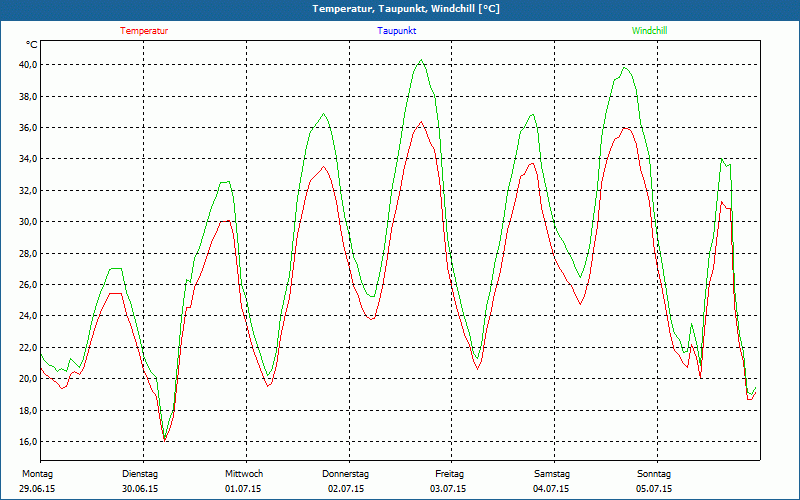Screen dimensions: 800x500
Task: Click the 40,0 y-axis value
Action: pyautogui.click(x=28, y=65)
